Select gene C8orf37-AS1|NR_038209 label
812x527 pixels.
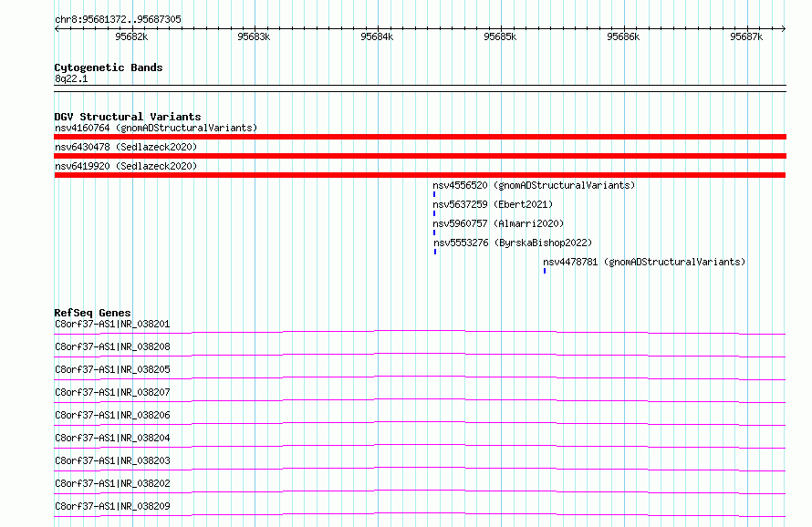point(112,506)
